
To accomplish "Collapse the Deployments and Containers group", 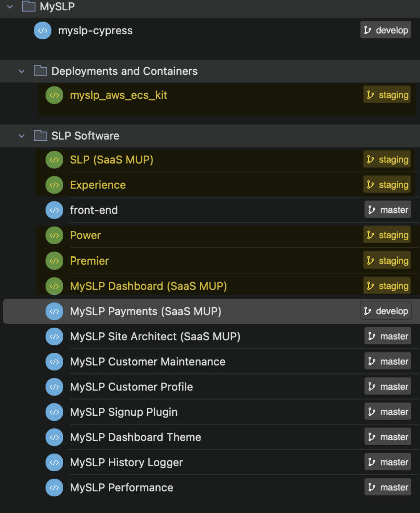I will click(x=22, y=71).
